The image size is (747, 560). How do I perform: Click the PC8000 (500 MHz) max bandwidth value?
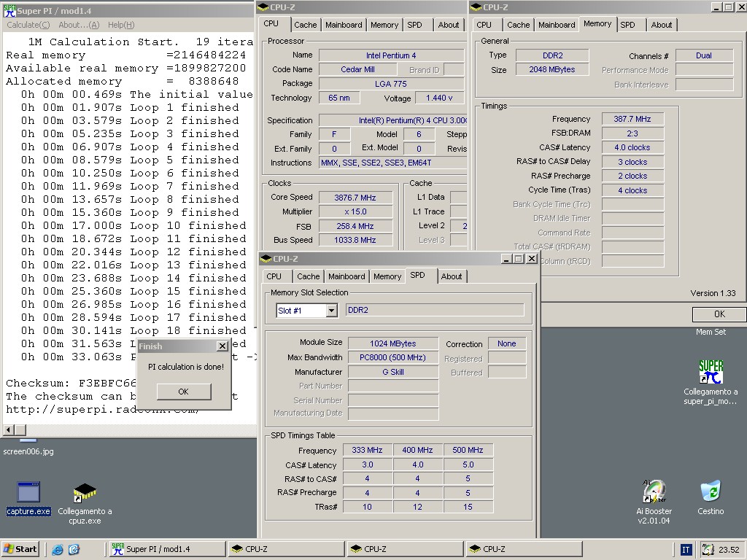point(393,357)
